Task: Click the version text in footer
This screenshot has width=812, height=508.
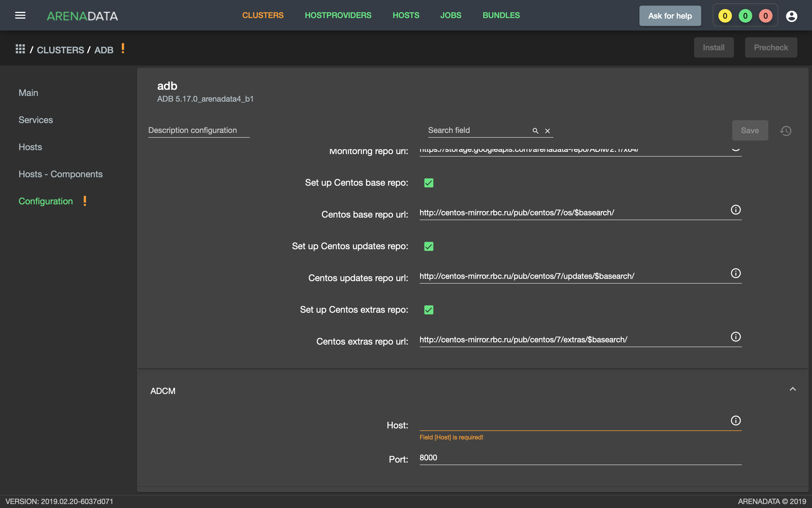Action: click(59, 501)
